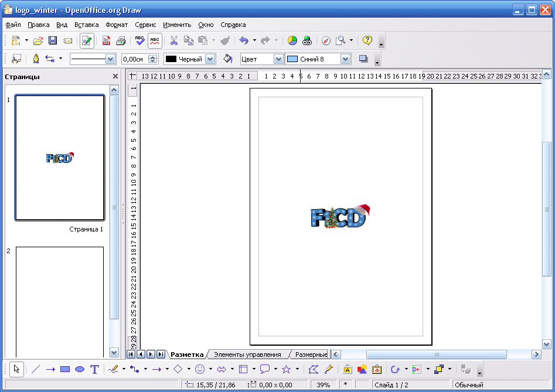The height and width of the screenshot is (392, 555).
Task: Click the 39% zoom status field
Action: point(323,385)
